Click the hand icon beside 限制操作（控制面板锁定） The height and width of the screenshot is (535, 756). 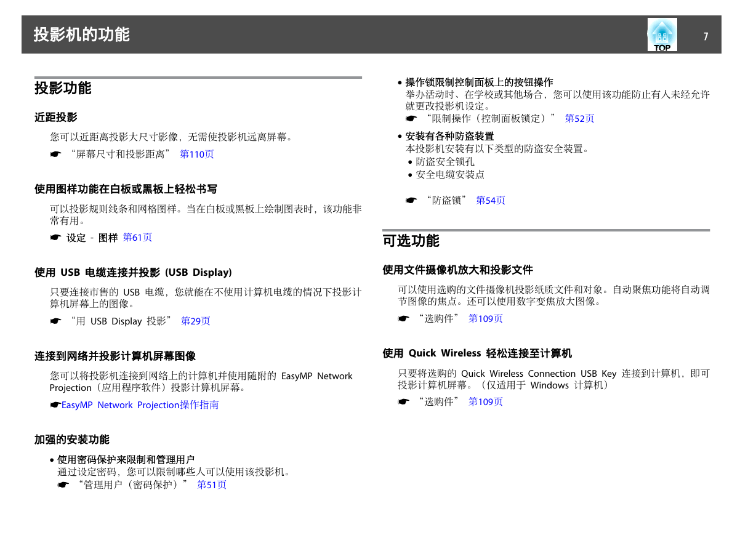(411, 119)
